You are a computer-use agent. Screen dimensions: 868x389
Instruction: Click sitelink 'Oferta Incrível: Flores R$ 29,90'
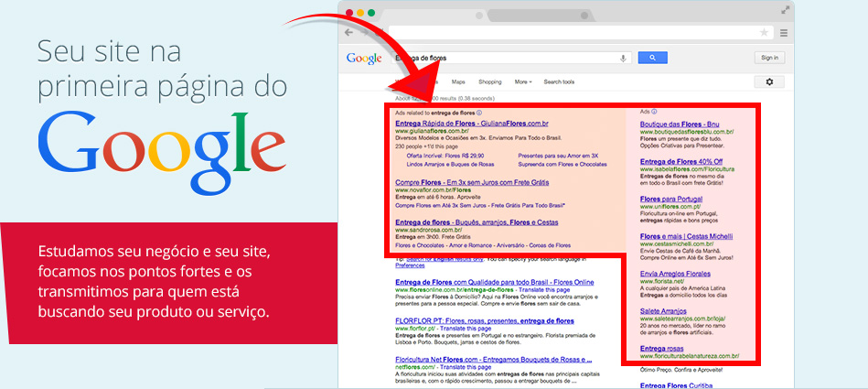tap(445, 157)
